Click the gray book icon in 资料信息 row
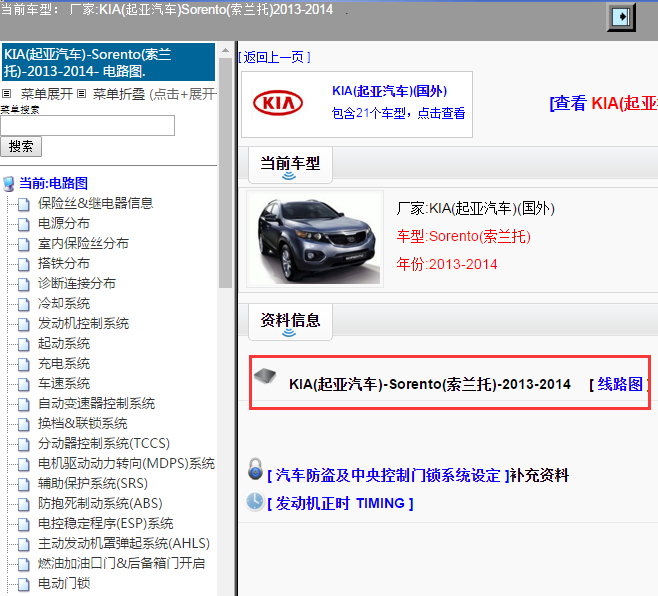This screenshot has height=596, width=658. point(265,375)
